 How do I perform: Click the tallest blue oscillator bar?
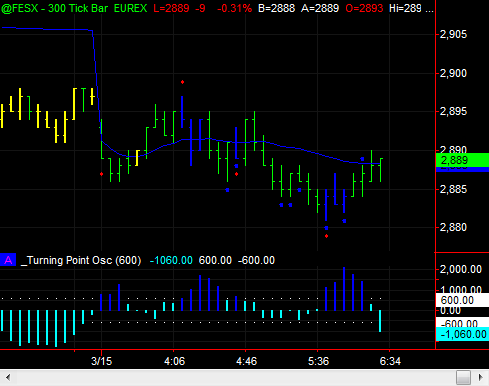[x=344, y=289]
